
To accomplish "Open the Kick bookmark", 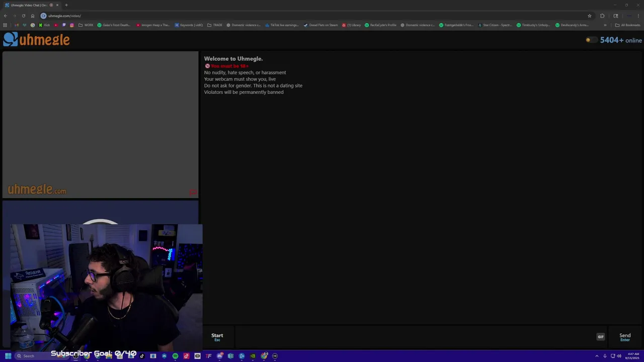I will click(x=44, y=25).
